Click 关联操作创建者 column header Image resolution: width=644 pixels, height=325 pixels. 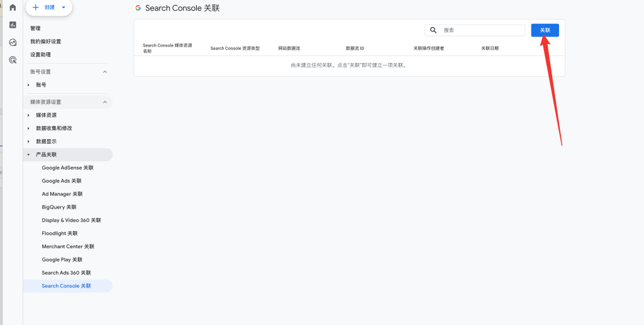pyautogui.click(x=429, y=48)
